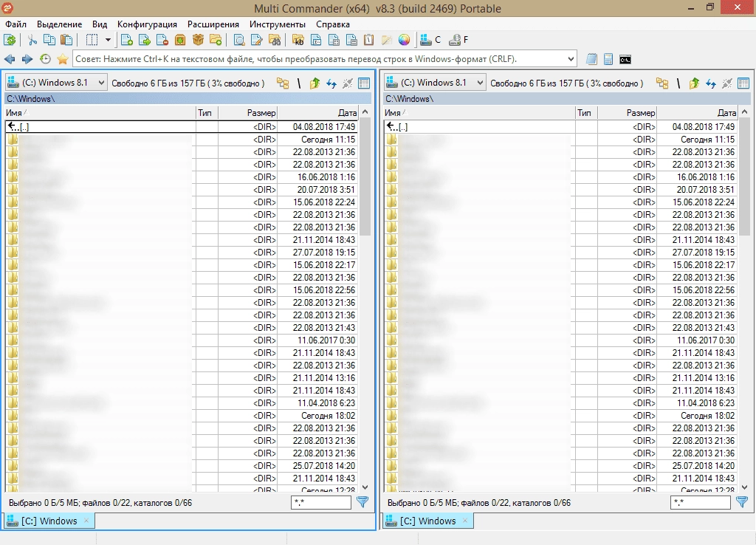The width and height of the screenshot is (756, 545).
Task: Click the folder size 'kb' icon
Action: pos(298,40)
